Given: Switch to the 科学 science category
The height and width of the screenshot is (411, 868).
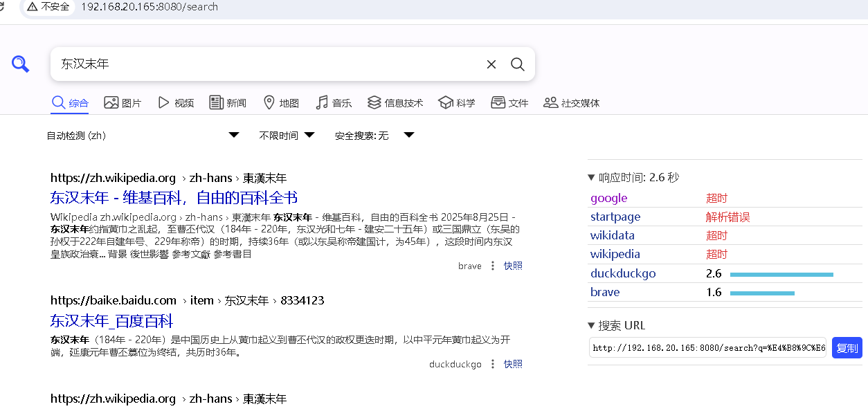Looking at the screenshot, I should click(x=457, y=103).
